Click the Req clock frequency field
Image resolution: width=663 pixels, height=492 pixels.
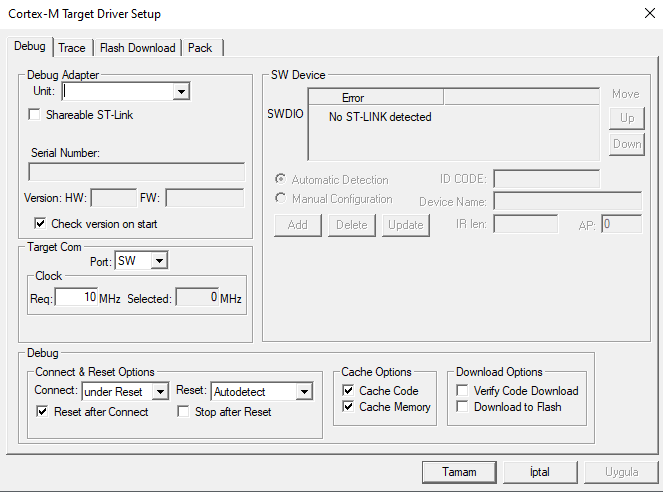point(77,297)
